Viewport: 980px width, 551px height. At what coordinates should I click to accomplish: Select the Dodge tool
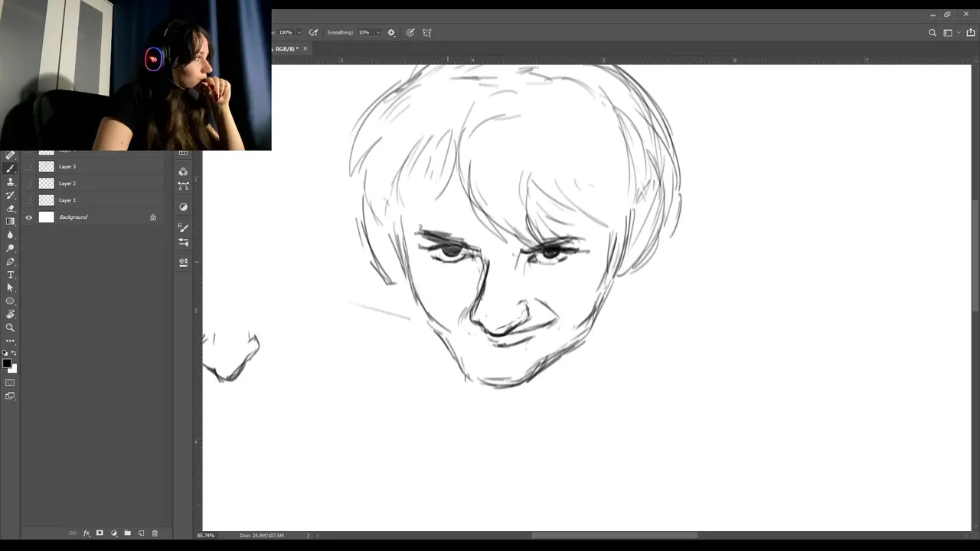10,248
